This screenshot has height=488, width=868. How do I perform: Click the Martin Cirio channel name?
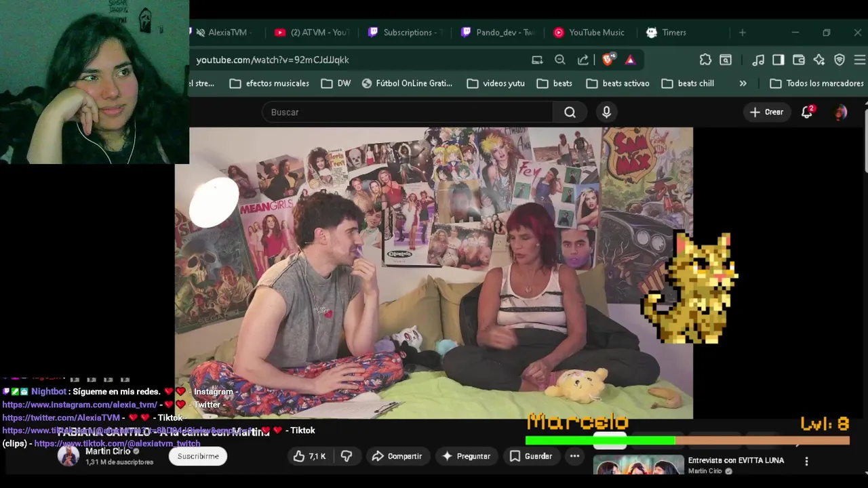[108, 451]
